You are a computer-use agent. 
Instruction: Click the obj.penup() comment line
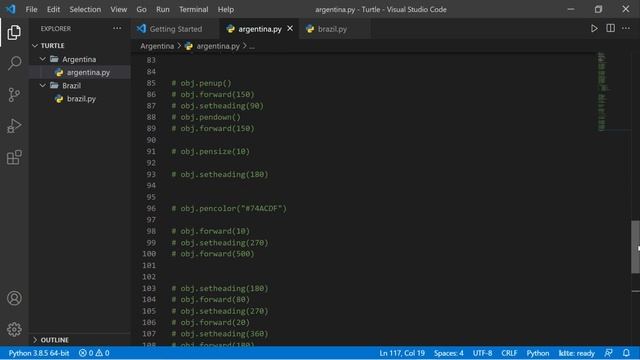click(x=201, y=83)
